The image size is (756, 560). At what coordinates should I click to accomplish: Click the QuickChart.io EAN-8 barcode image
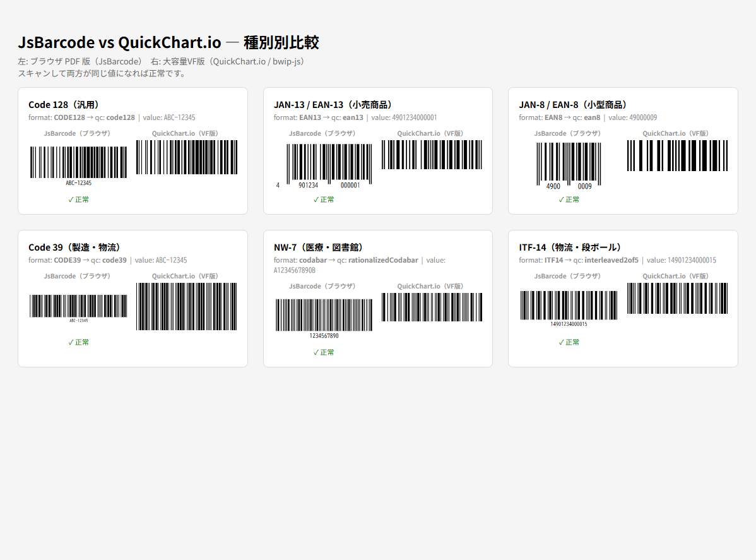[x=677, y=156]
